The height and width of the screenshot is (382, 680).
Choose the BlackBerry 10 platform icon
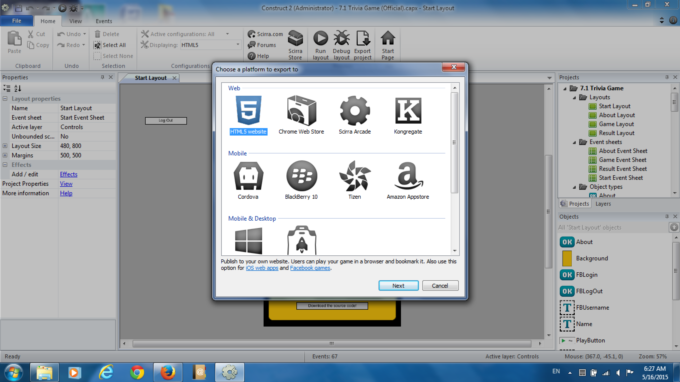click(x=301, y=176)
